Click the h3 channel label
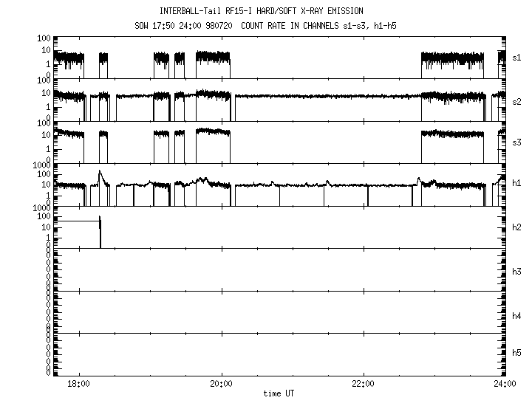The image size is (532, 406). click(x=517, y=272)
